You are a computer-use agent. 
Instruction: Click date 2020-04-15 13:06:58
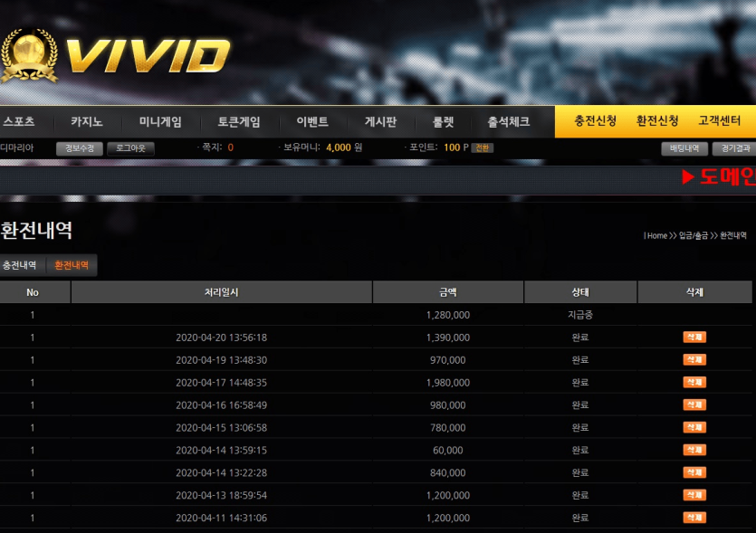221,428
